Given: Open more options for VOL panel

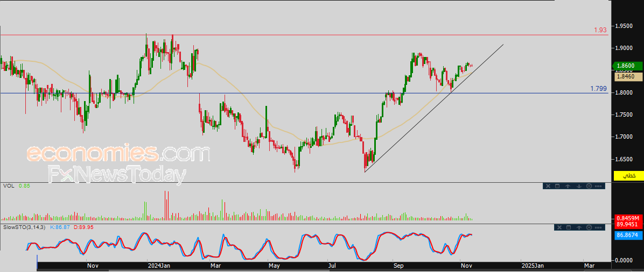Looking at the screenshot, I should (598, 186).
